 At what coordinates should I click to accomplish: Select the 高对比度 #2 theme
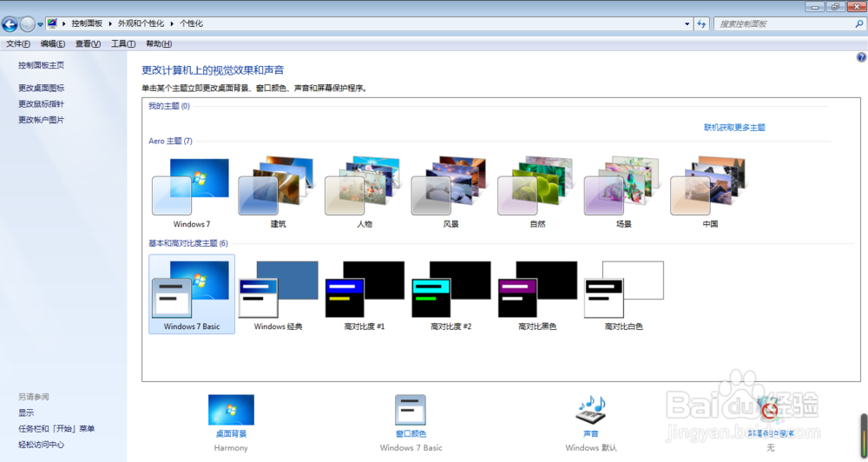click(450, 294)
